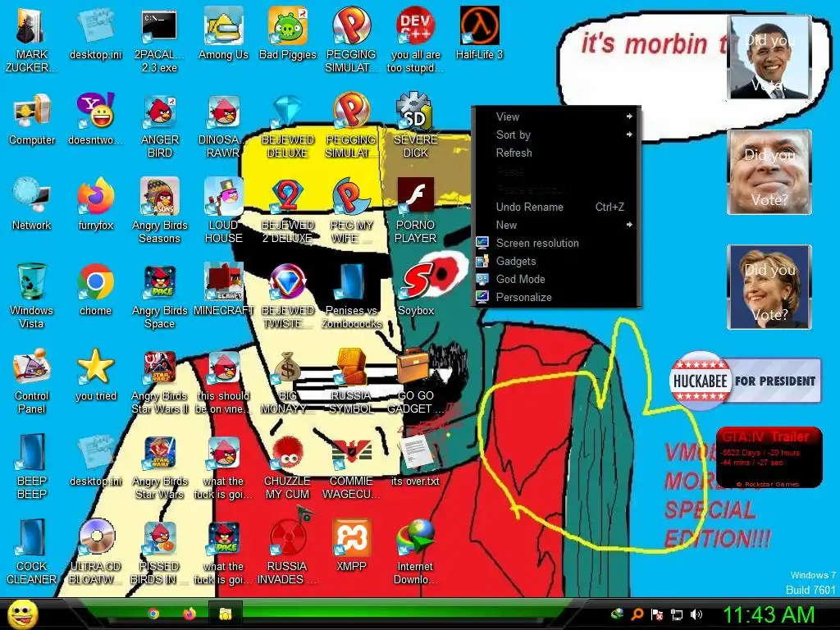This screenshot has width=840, height=630.
Task: Open the PORNO PLAYER Flash icon
Action: point(416,210)
